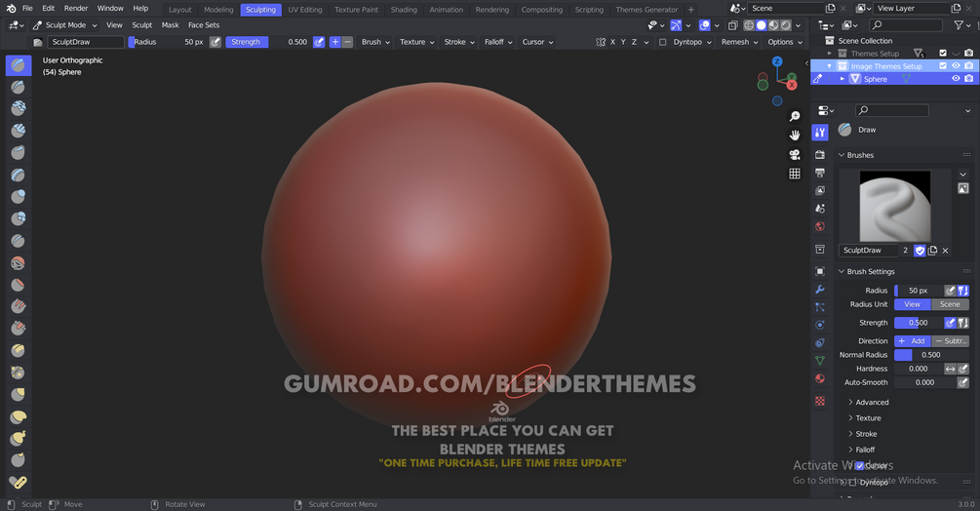Screen dimensions: 980x511
Task: Open Object Data green triangle tab
Action: click(x=820, y=361)
